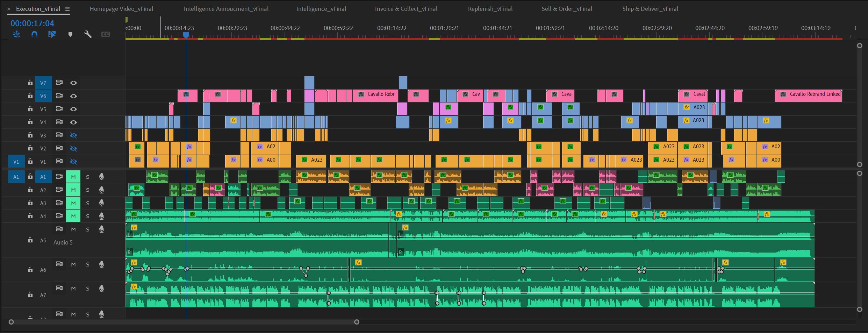Toggle nest-or-individual-clips insert mode icon
The height and width of the screenshot is (333, 868).
16,34
